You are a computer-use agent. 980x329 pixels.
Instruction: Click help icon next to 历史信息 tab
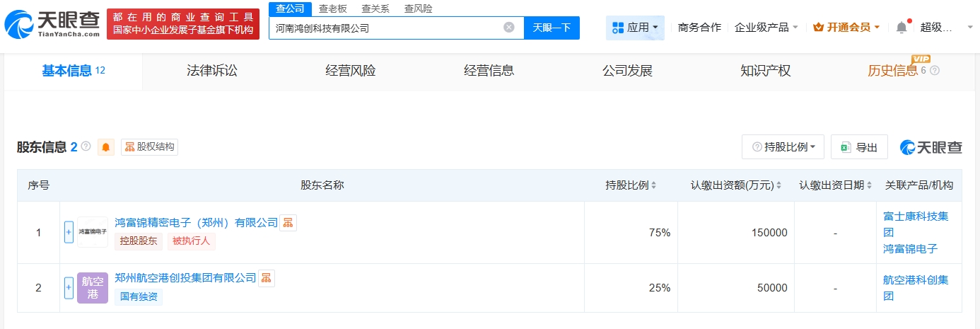(935, 71)
